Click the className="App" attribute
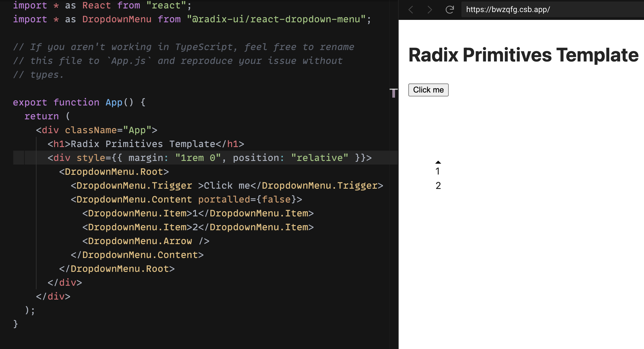644x349 pixels. click(x=108, y=130)
